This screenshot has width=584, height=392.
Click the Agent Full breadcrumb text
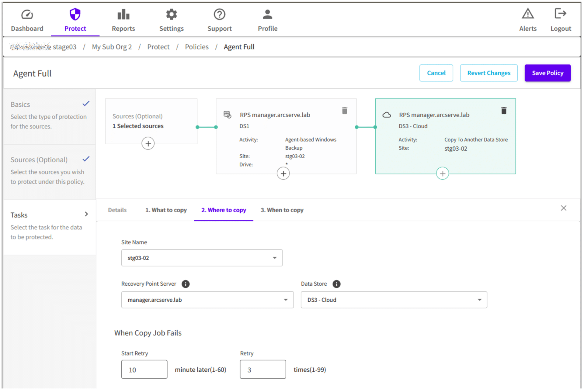tap(239, 47)
